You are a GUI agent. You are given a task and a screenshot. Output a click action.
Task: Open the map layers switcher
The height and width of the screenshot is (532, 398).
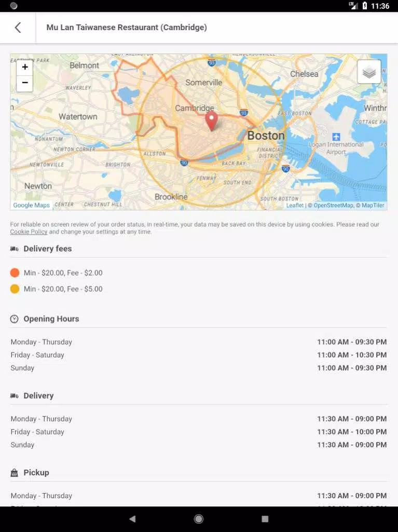click(369, 72)
